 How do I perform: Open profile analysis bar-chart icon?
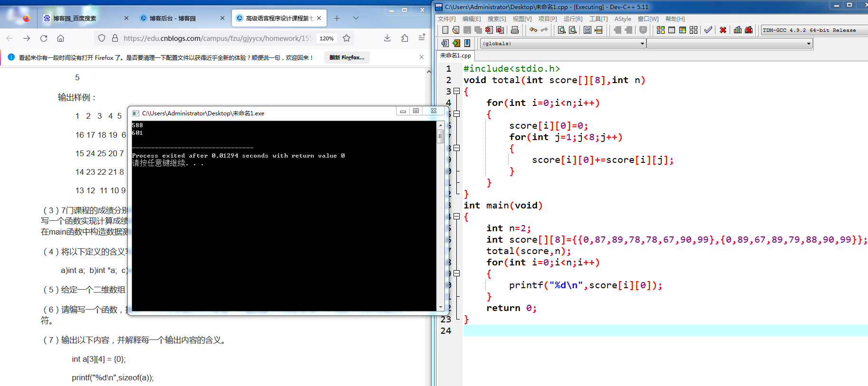[738, 30]
